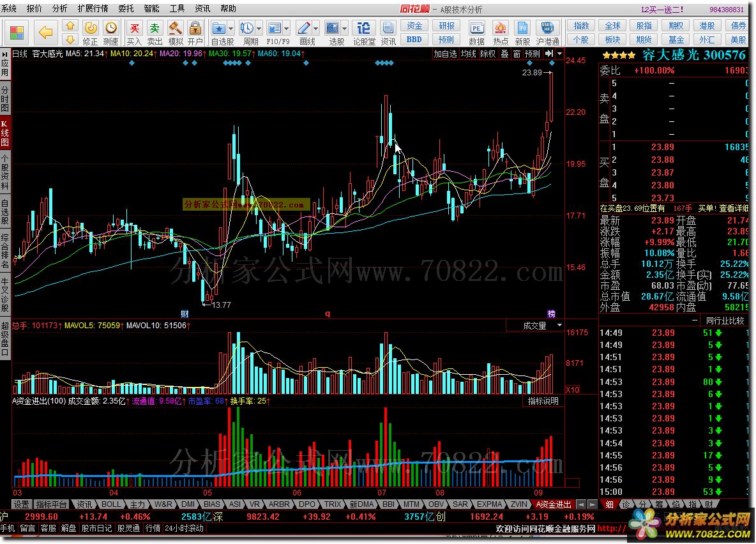This screenshot has height=544, width=756.
Task: Open the 智能 menu
Action: pyautogui.click(x=151, y=9)
